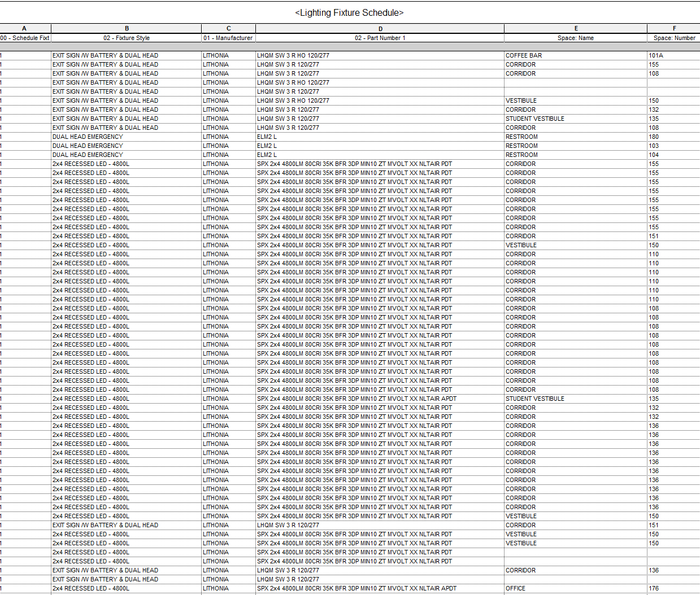The image size is (700, 595).
Task: Select the LHQM SW 3 R HO 120/277 cell in row one
Action: pyautogui.click(x=293, y=55)
